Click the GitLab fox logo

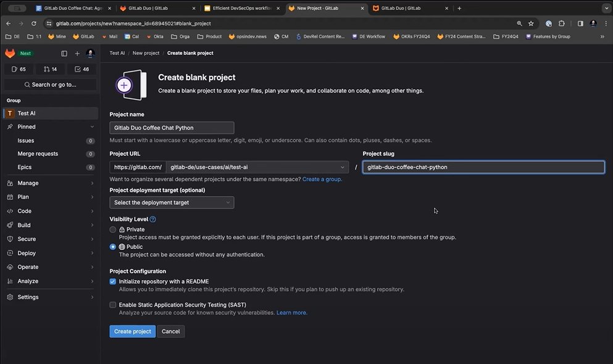10,53
